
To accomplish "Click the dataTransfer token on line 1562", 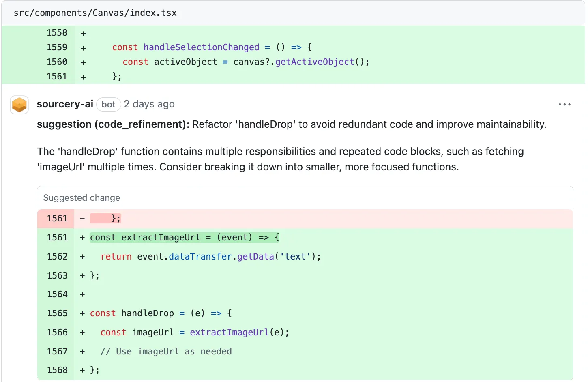I will click(x=200, y=256).
